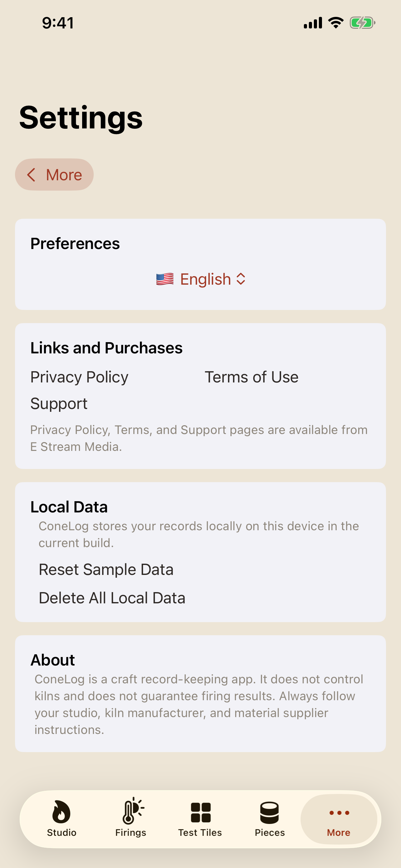
Task: Open the Terms of Use link
Action: pos(251,377)
